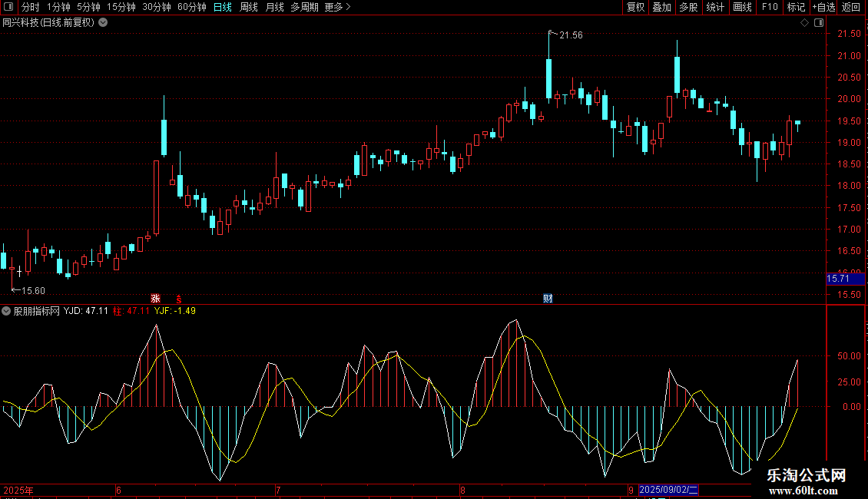Click the 返回 back button

(851, 7)
